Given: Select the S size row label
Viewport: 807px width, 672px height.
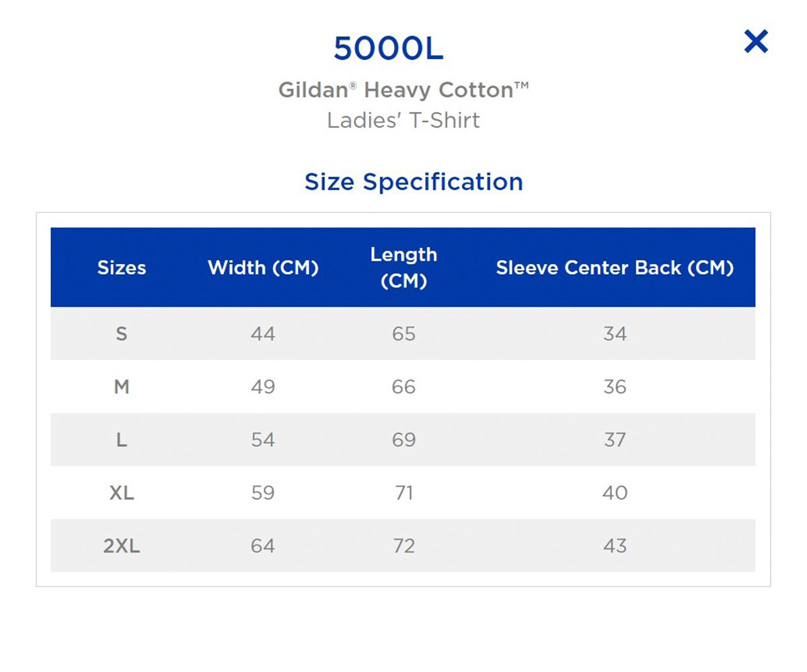Looking at the screenshot, I should tap(122, 334).
